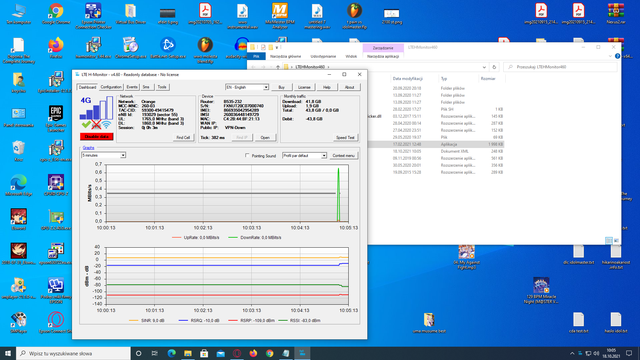The image size is (640, 360).
Task: Open Chrome from the taskbar
Action: pos(269,353)
